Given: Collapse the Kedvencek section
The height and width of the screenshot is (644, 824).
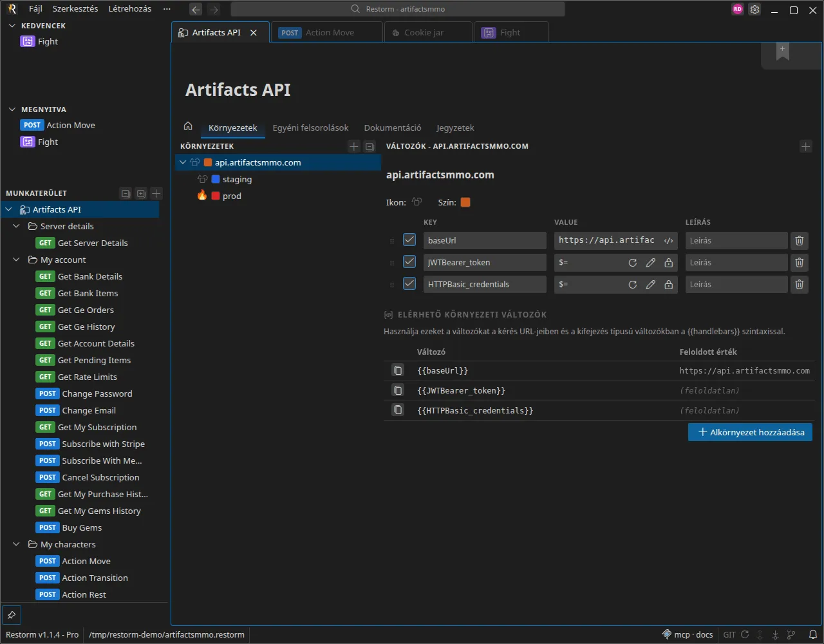Looking at the screenshot, I should click(12, 26).
